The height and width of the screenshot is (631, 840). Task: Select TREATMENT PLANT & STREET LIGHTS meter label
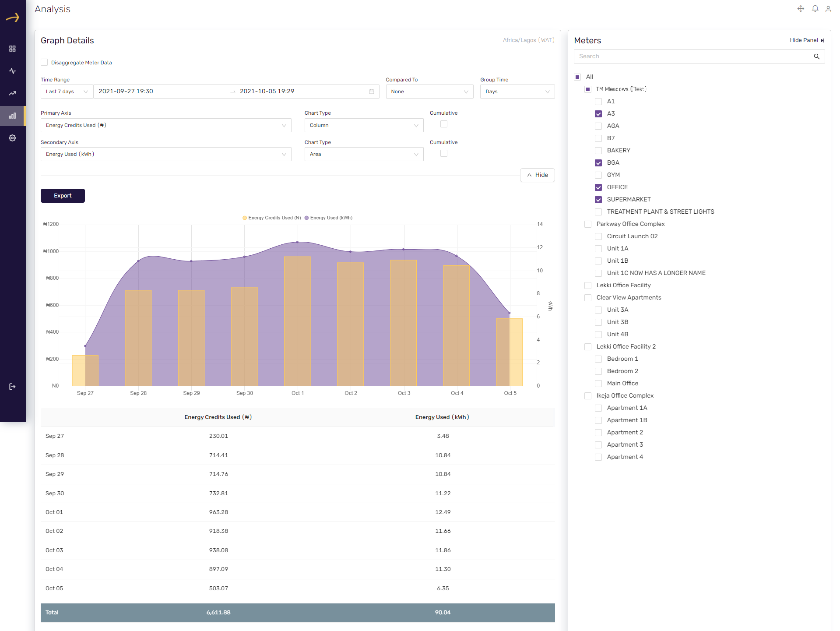coord(661,212)
